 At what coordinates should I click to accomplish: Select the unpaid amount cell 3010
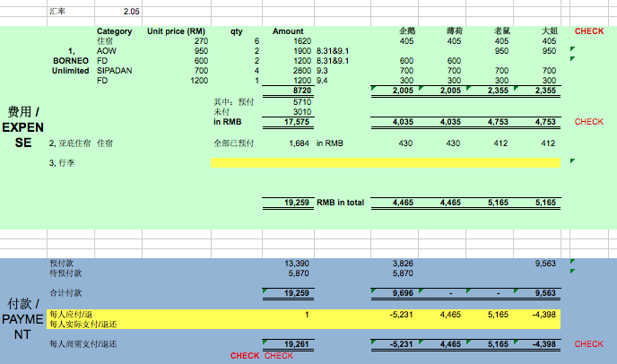click(302, 112)
